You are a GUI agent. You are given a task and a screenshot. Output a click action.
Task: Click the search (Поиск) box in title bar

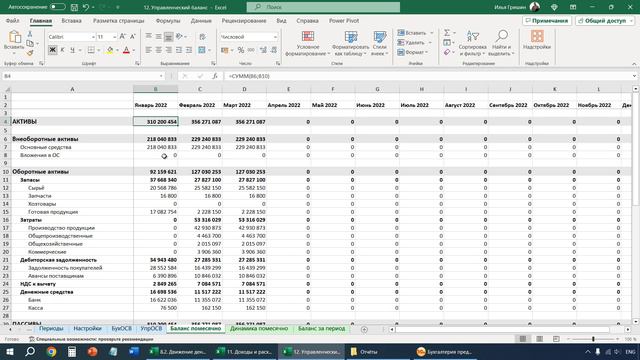click(323, 7)
